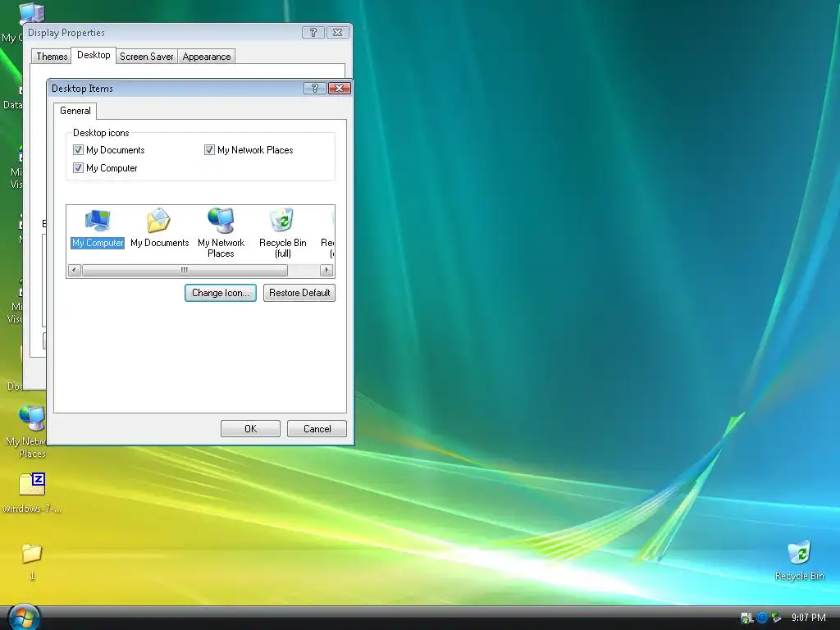Click the folder named 1 on desktop
This screenshot has width=840, height=630.
tap(32, 561)
